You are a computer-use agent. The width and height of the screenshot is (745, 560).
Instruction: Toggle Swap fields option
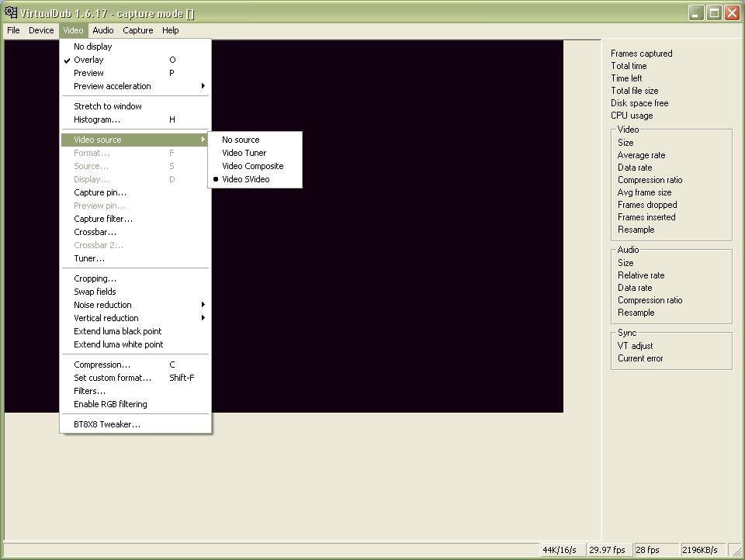pos(135,292)
